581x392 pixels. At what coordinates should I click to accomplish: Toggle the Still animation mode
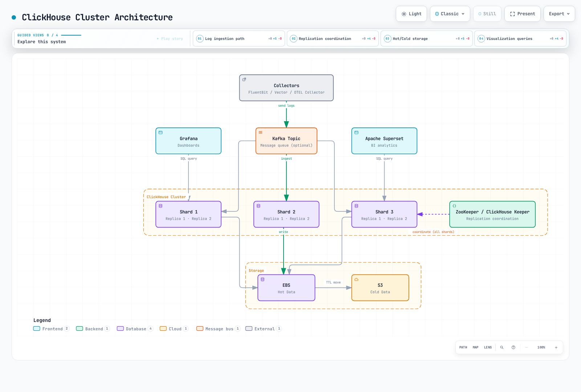point(487,14)
